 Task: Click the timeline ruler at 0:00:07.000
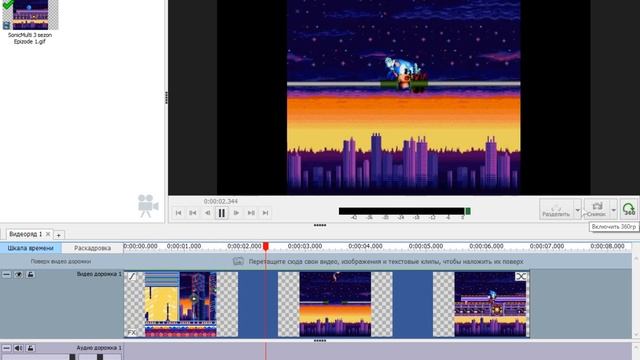[547, 246]
